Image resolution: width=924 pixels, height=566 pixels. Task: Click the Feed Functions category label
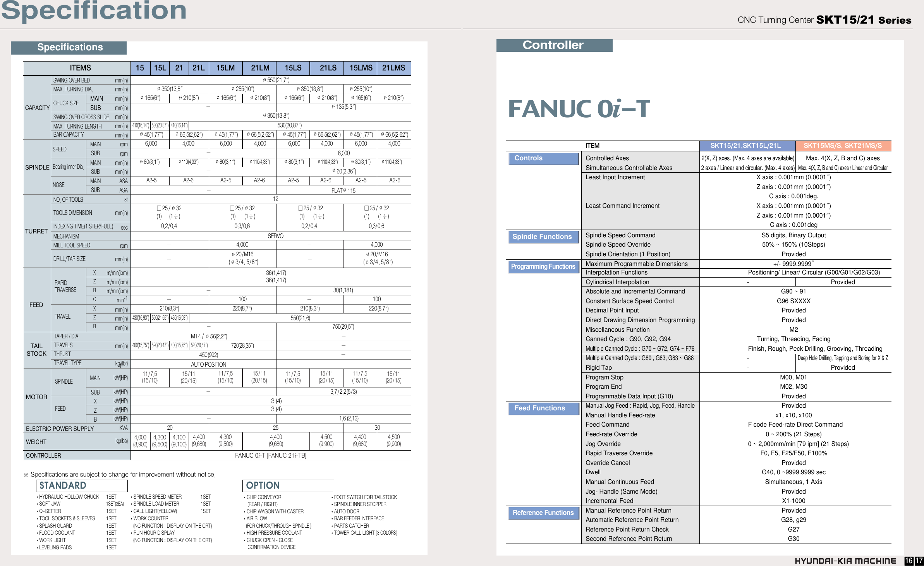pos(543,408)
